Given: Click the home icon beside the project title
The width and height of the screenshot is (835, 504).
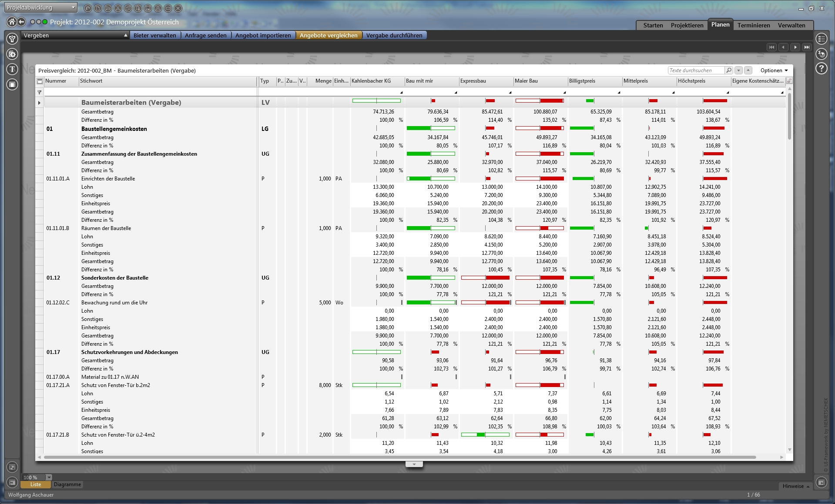Looking at the screenshot, I should tap(12, 22).
